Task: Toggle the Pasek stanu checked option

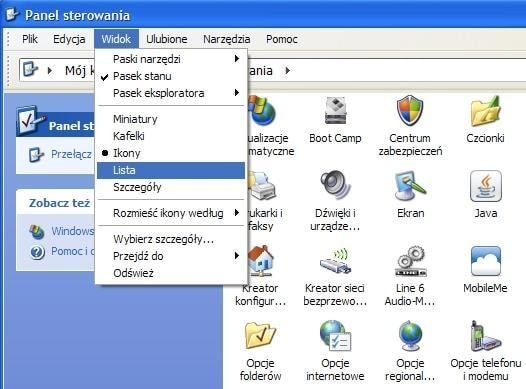Action: click(171, 76)
